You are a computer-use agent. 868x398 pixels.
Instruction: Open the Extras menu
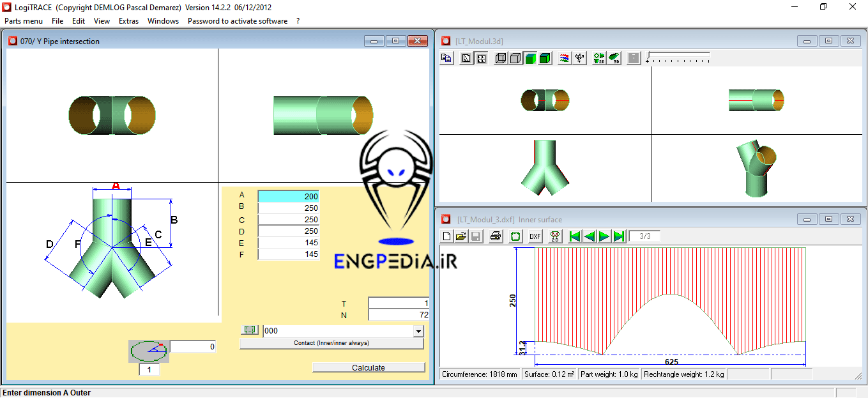[x=128, y=21]
